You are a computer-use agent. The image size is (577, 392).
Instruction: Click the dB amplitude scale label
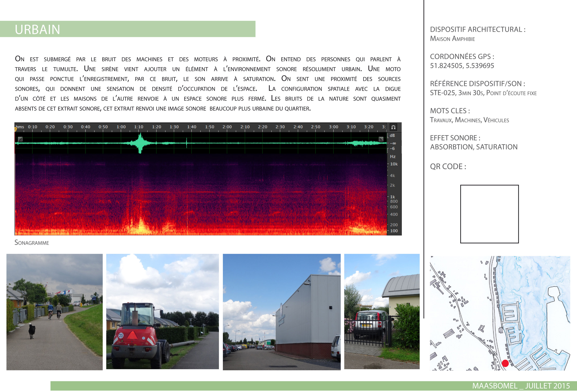(x=392, y=135)
